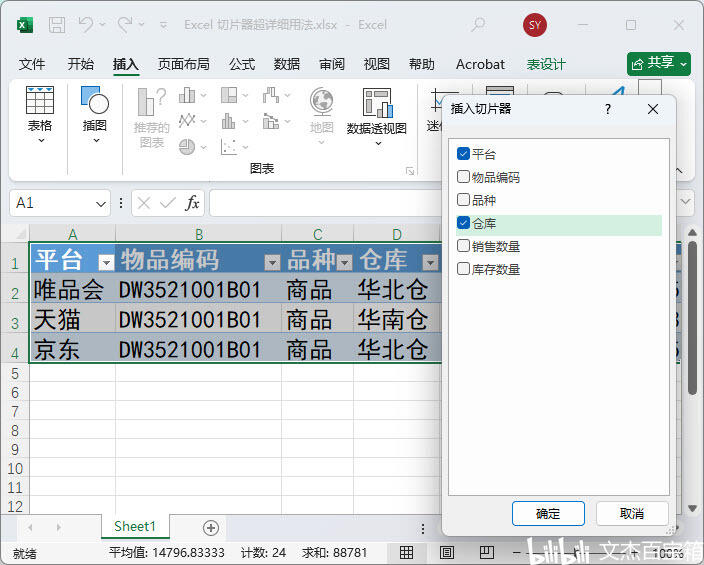Viewport: 704px width, 565px height.
Task: Switch to Normal view in status bar
Action: [x=407, y=552]
